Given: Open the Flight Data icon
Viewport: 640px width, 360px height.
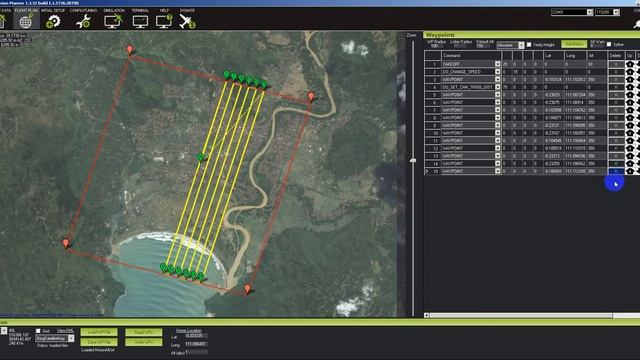Looking at the screenshot, I should 2,21.
